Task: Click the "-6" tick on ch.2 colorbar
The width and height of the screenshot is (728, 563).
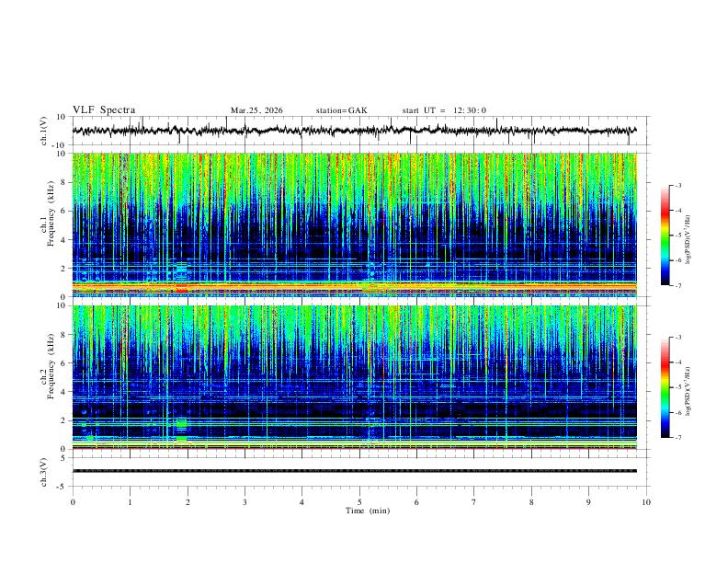Action: coord(677,412)
